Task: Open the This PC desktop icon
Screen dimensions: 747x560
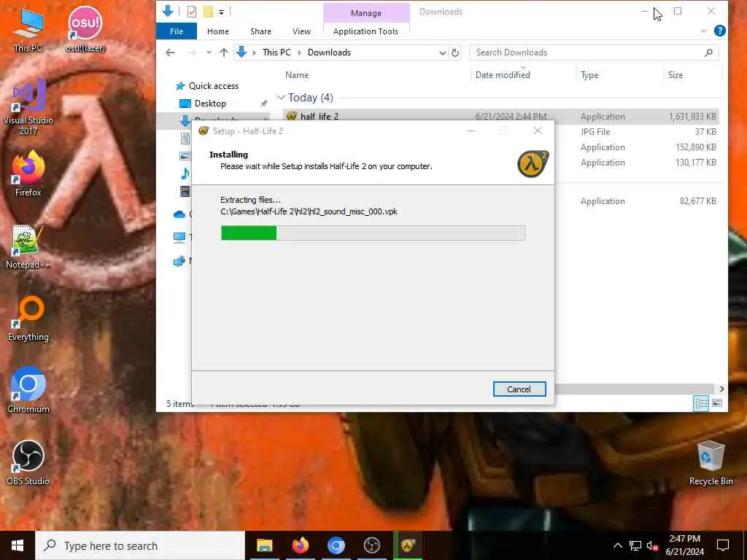Action: coord(28,28)
